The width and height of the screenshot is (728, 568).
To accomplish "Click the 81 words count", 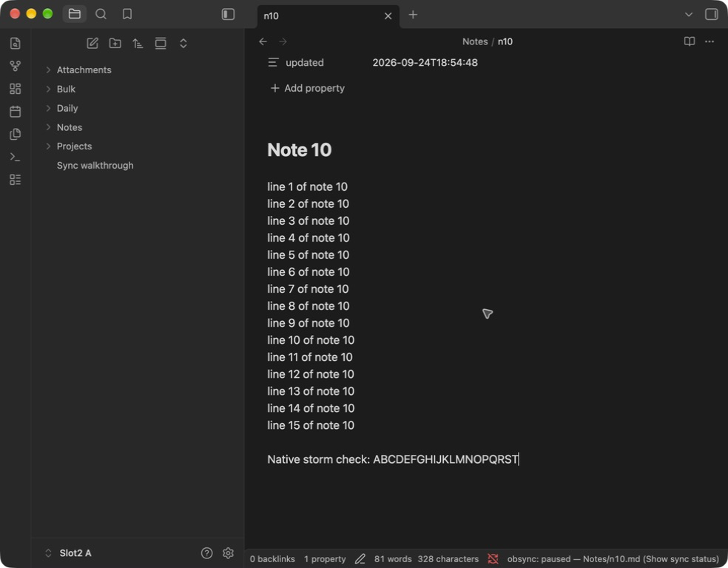I will 393,559.
